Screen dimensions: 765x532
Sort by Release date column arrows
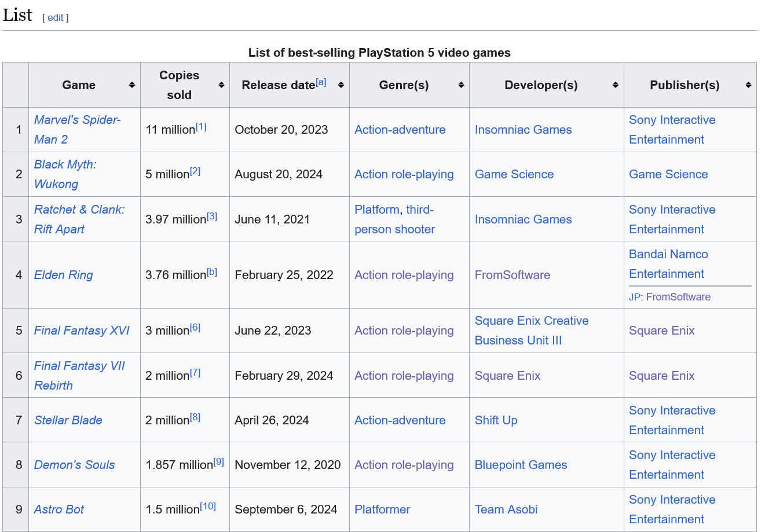click(341, 85)
